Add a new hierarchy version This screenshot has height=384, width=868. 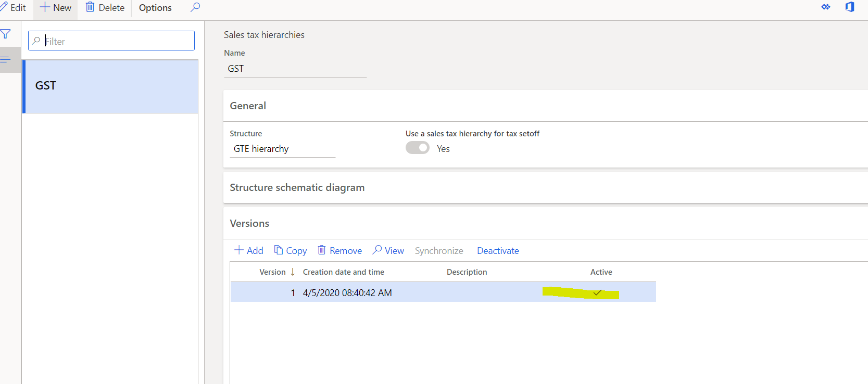(x=249, y=251)
